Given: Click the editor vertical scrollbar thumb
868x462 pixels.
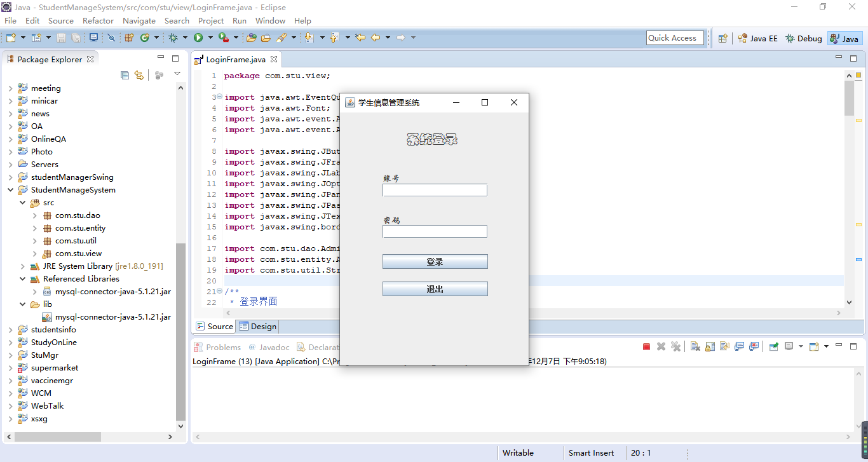Looking at the screenshot, I should click(849, 98).
